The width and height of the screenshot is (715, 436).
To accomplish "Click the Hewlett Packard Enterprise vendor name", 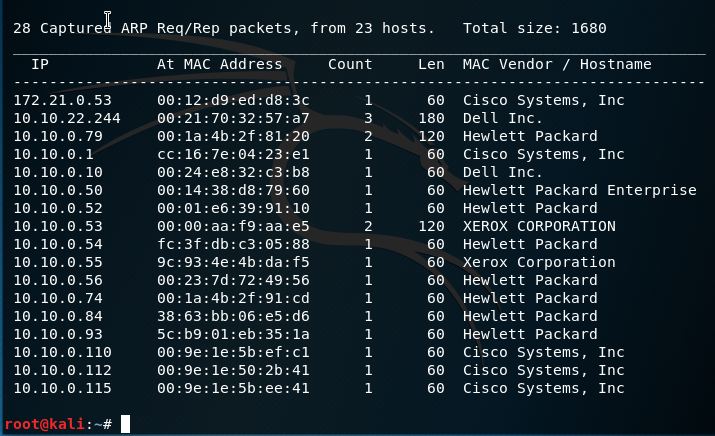I will click(579, 190).
